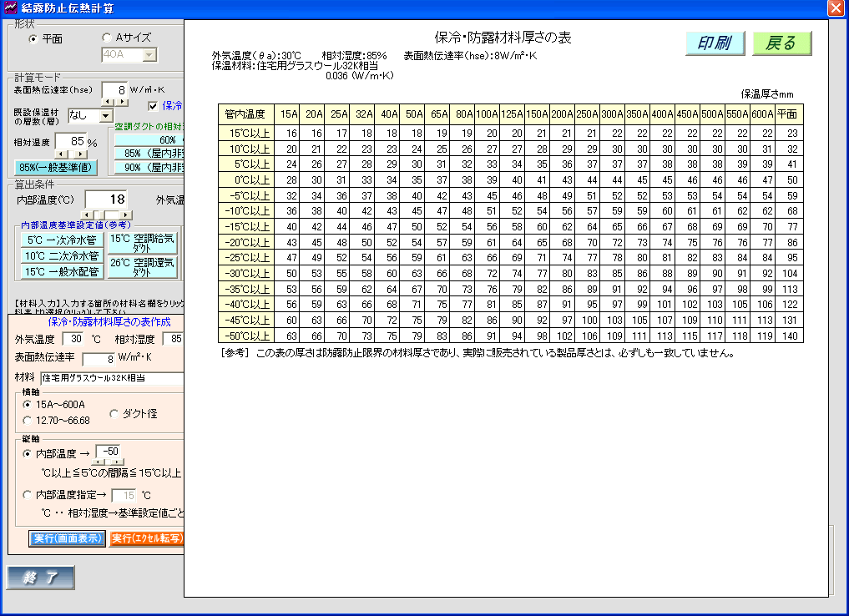Click the 外気温度 input field showing 30
Screen dimensions: 849x616
73,339
